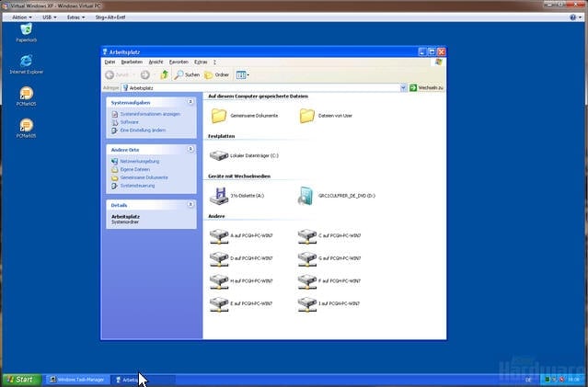Open H auf PCGH-PC-WIN7 network drive
588x387 pixels.
coord(241,281)
